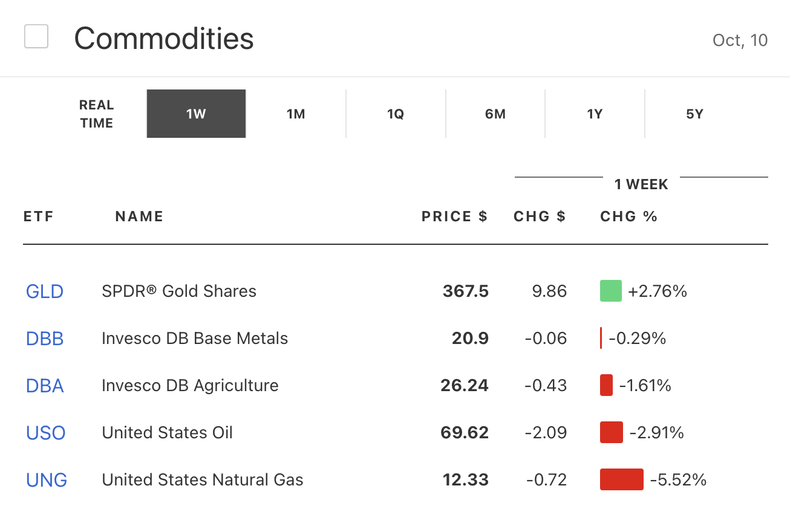Open the UNG ticker link
Image resolution: width=790 pixels, height=532 pixels.
(47, 480)
